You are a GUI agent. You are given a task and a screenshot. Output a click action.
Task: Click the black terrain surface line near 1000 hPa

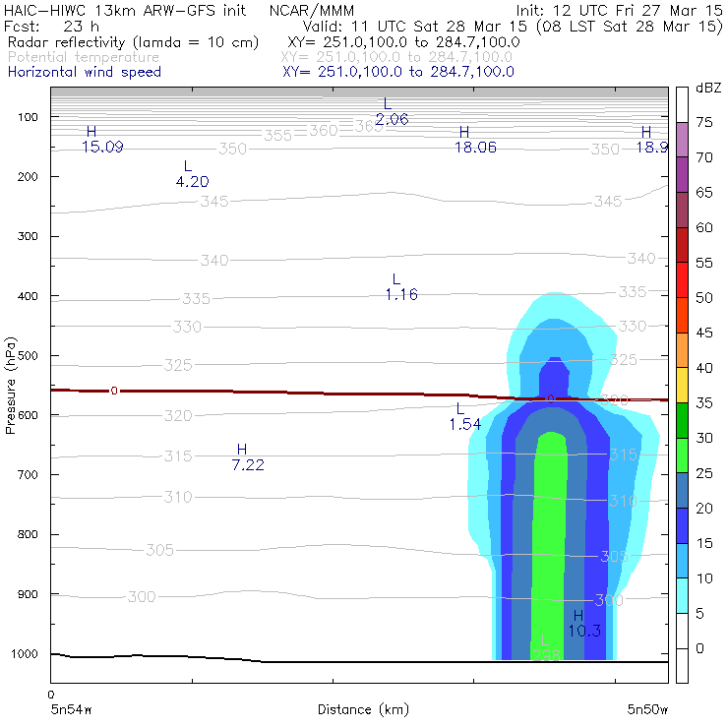point(359,660)
